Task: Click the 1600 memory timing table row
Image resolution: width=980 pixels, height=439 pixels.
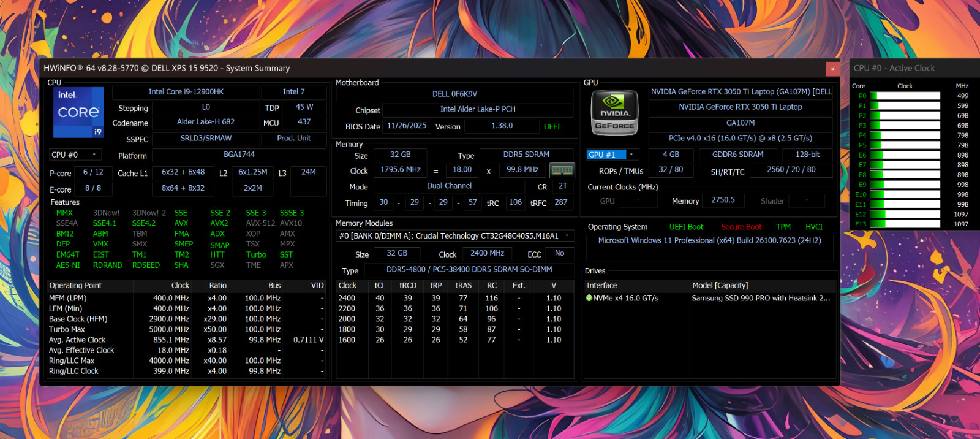Action: click(x=454, y=340)
